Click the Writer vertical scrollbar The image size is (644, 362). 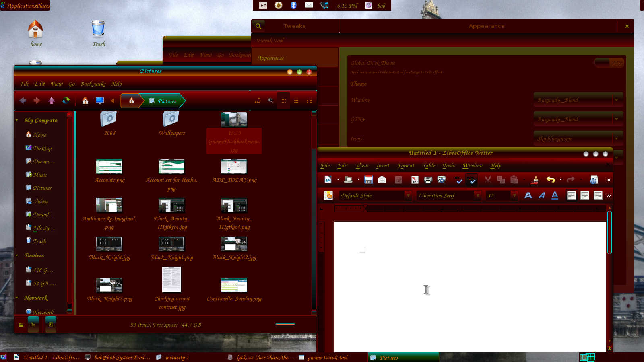coord(609,232)
